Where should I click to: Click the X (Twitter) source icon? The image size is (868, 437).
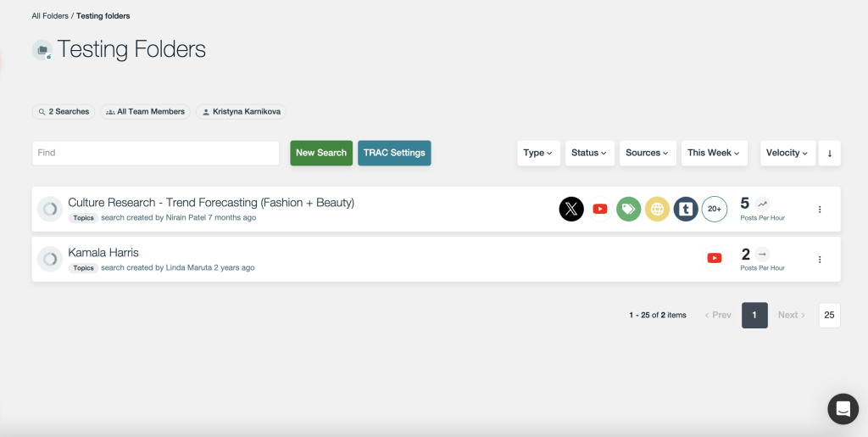click(571, 209)
